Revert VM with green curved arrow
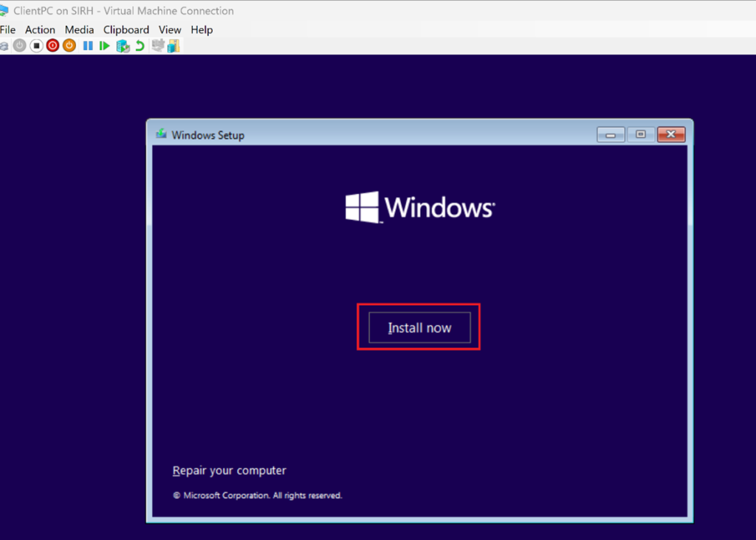Screen dimensions: 756x540 click(139, 46)
